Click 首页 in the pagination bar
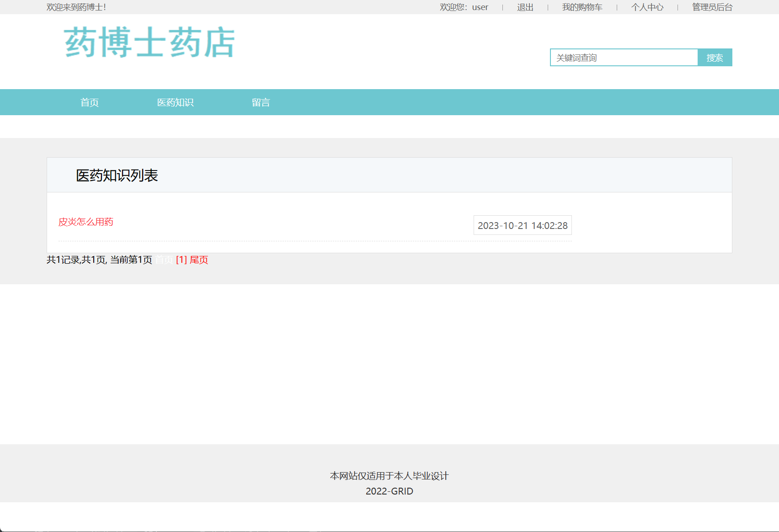Viewport: 779px width, 532px height. pyautogui.click(x=164, y=260)
